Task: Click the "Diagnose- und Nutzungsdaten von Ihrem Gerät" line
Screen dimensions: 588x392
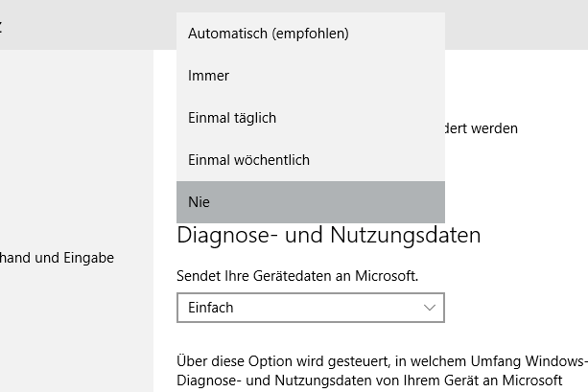Action: pos(381,381)
